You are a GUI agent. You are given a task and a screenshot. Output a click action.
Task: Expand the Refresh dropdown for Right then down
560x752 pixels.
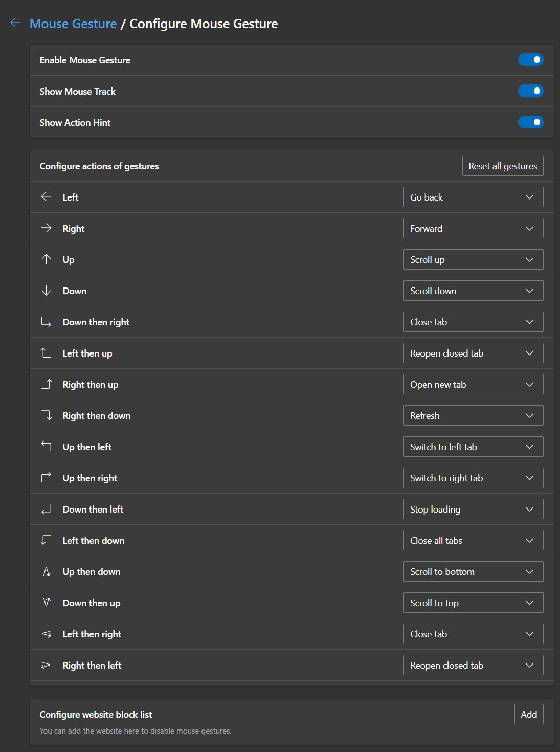point(473,415)
